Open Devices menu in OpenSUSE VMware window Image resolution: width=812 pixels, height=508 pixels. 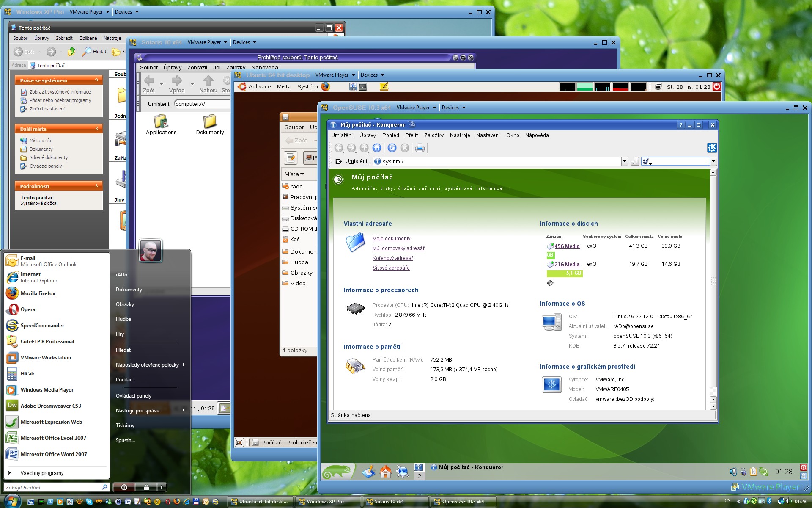(x=453, y=108)
